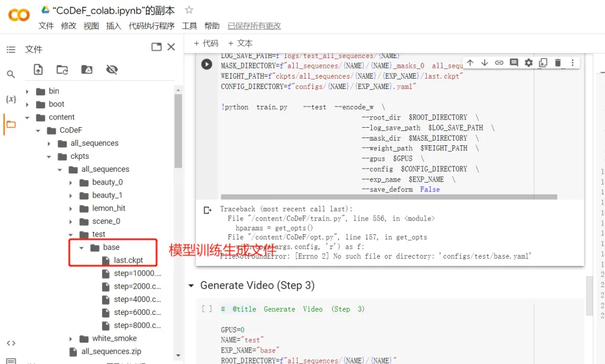Expand the beauty_0 folder
605x364 pixels.
[x=70, y=183]
